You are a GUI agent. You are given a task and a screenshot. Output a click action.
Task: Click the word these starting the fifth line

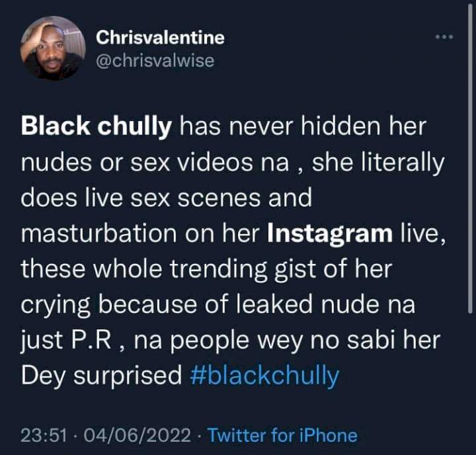click(x=53, y=269)
